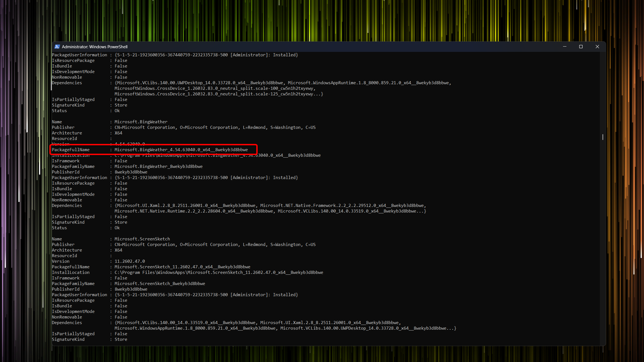Click the Microsoft.ScreenSketch name value
The height and width of the screenshot is (362, 644).
pos(142,239)
